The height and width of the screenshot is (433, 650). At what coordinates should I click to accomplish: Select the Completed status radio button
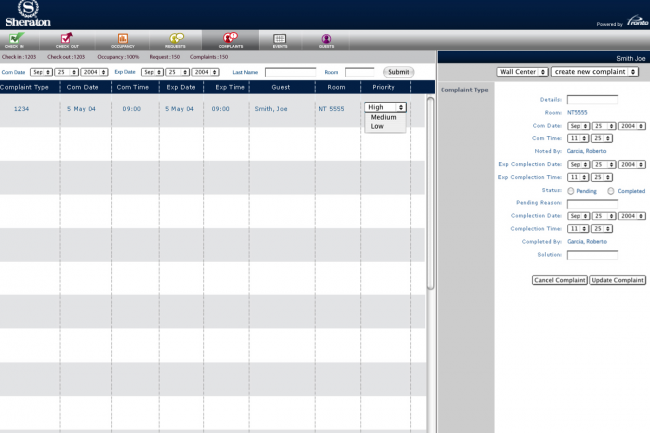click(x=610, y=190)
